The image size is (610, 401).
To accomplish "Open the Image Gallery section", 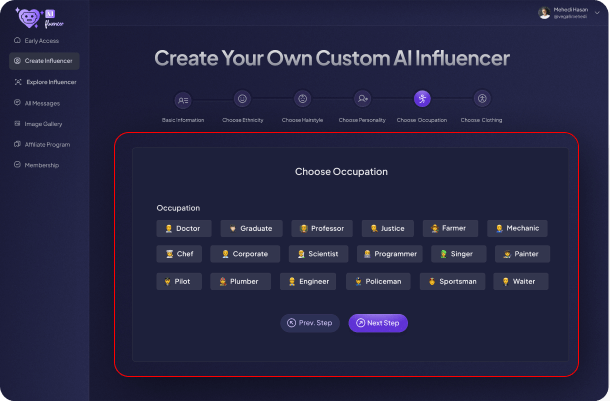I will (x=38, y=124).
